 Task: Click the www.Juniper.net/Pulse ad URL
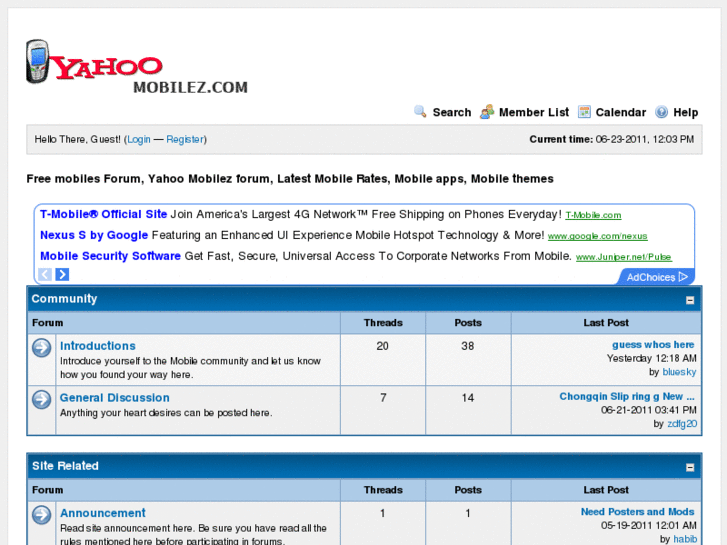pos(624,257)
